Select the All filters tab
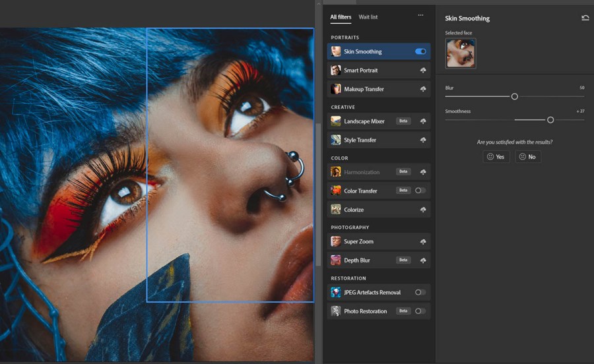This screenshot has height=364, width=594. pyautogui.click(x=341, y=17)
